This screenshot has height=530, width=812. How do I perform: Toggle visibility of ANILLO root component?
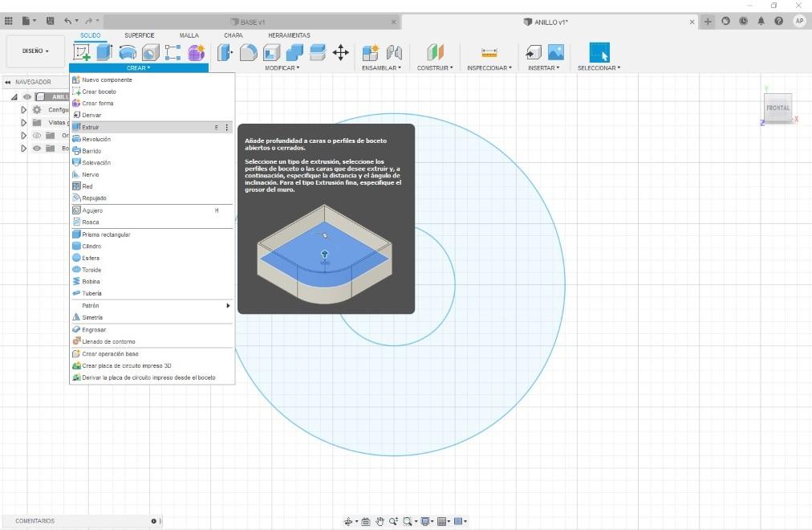pos(27,97)
